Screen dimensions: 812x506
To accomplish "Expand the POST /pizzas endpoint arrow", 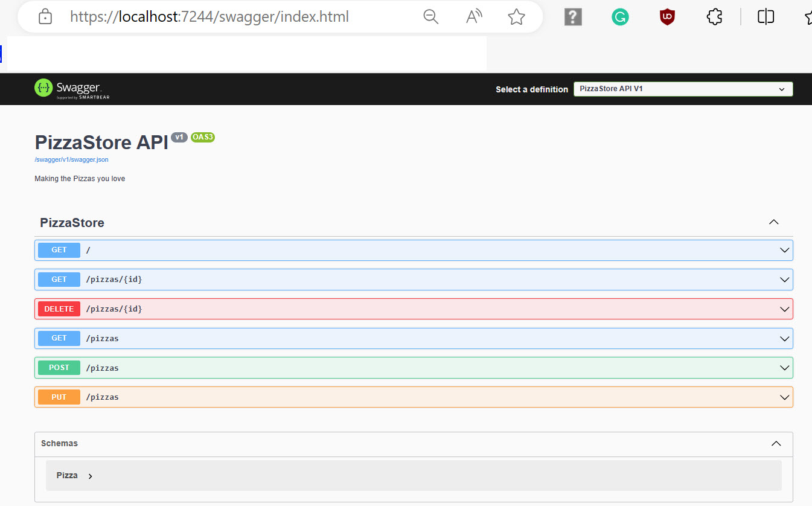I will (785, 368).
